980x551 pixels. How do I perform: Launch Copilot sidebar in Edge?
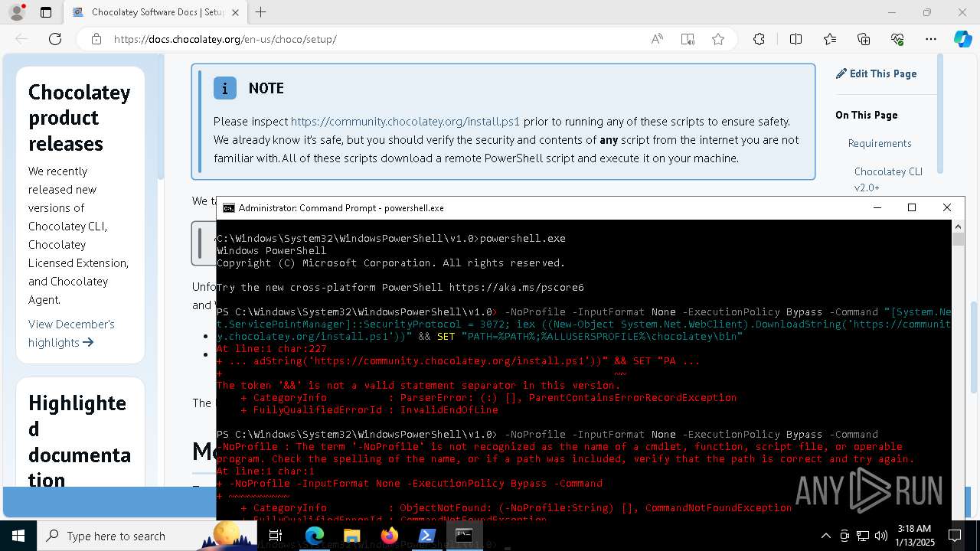tap(962, 39)
